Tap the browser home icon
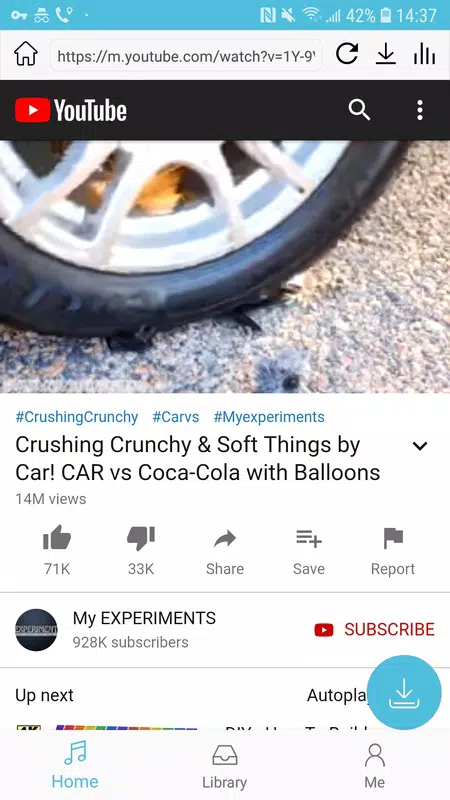The width and height of the screenshot is (450, 800). tap(26, 54)
